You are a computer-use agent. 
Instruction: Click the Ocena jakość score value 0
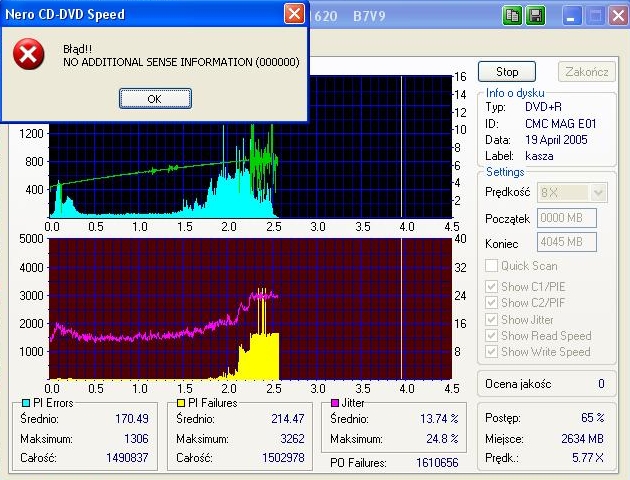[601, 384]
